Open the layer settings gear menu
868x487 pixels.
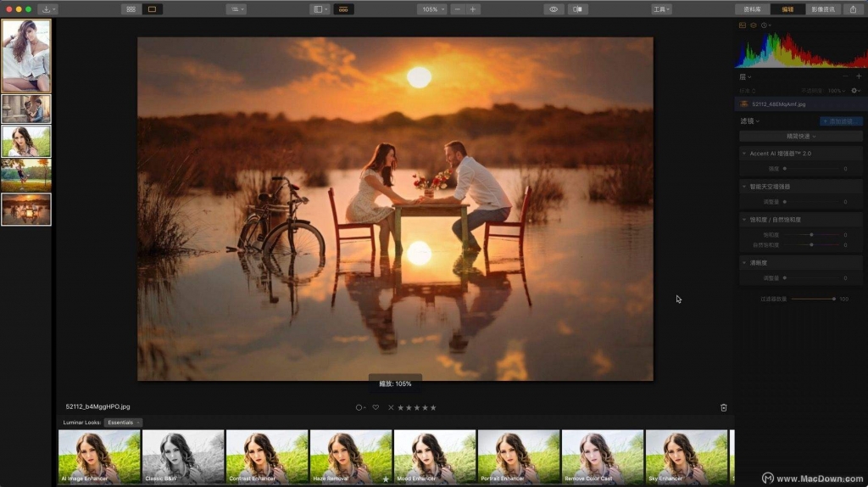point(856,90)
